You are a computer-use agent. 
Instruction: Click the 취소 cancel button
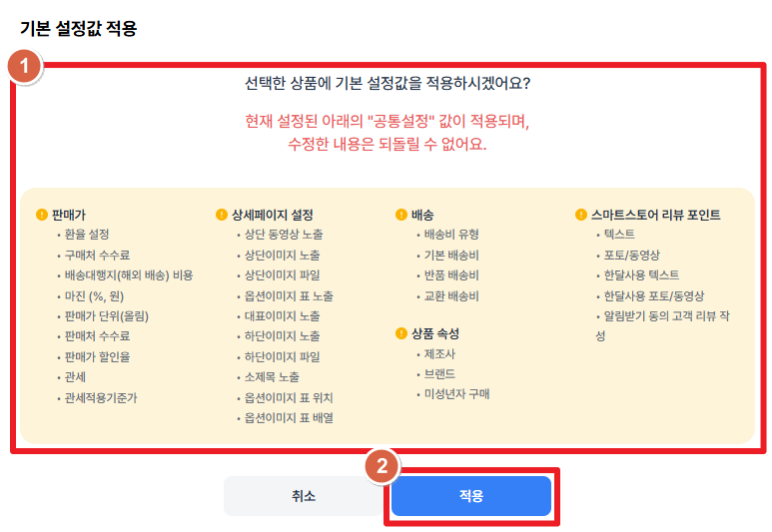point(304,496)
